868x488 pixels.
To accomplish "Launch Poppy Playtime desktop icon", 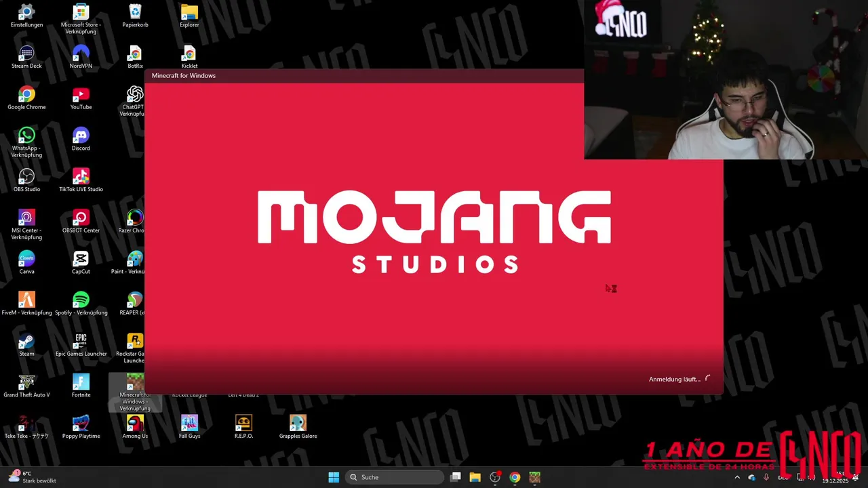I will click(x=81, y=427).
